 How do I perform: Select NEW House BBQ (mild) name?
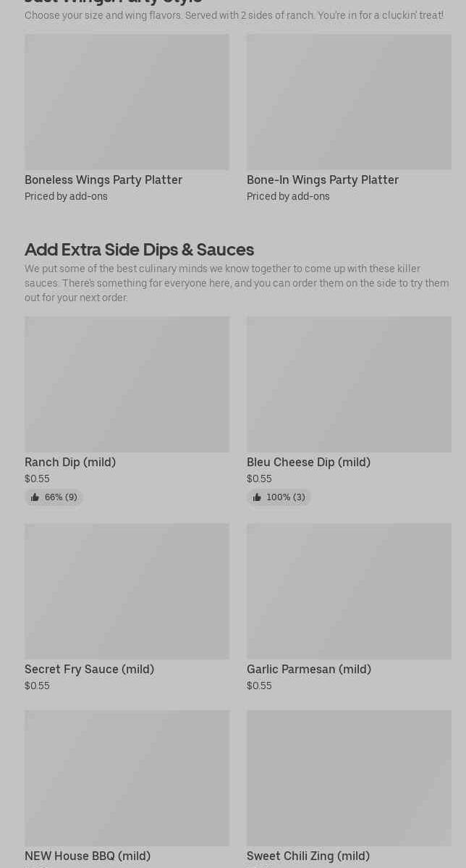point(88,856)
